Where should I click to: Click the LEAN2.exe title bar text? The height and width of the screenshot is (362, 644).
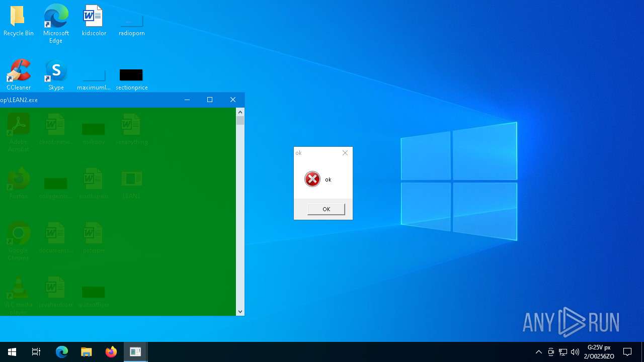pyautogui.click(x=19, y=100)
